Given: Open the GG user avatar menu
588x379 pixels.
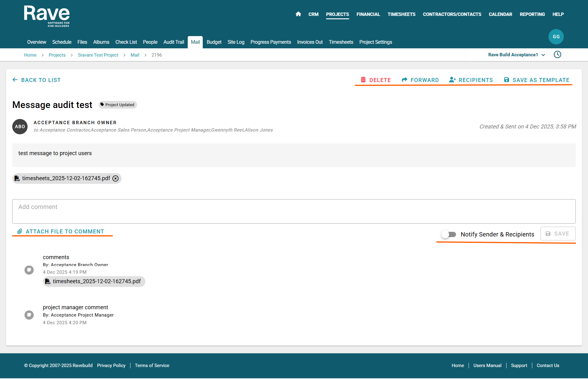Looking at the screenshot, I should [556, 37].
